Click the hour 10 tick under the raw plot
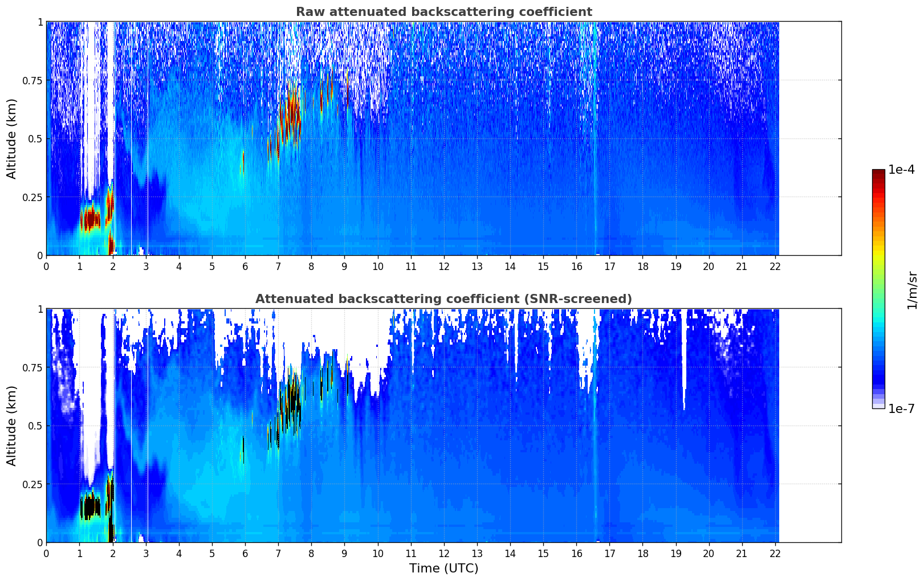 (x=377, y=266)
